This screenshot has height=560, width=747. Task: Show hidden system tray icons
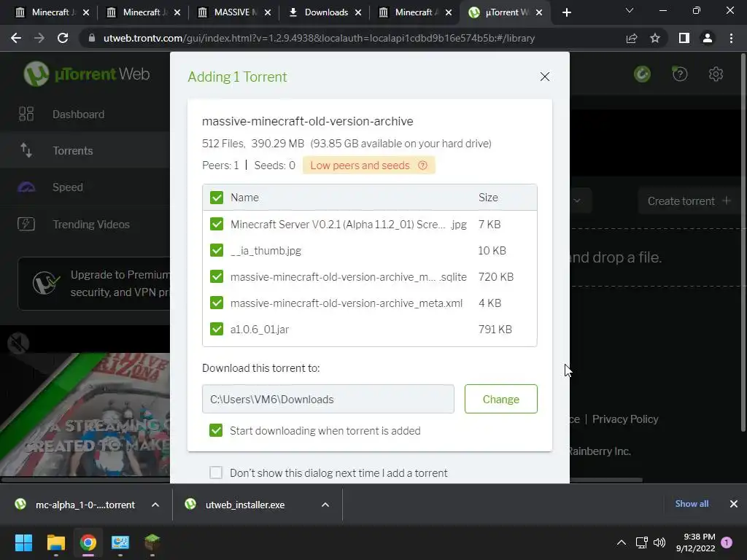(622, 542)
